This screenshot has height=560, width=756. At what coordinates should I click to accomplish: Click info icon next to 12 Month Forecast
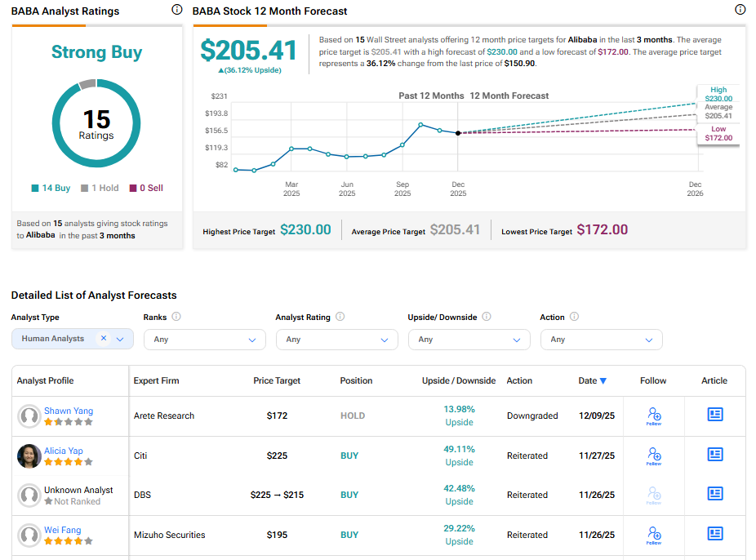click(740, 11)
